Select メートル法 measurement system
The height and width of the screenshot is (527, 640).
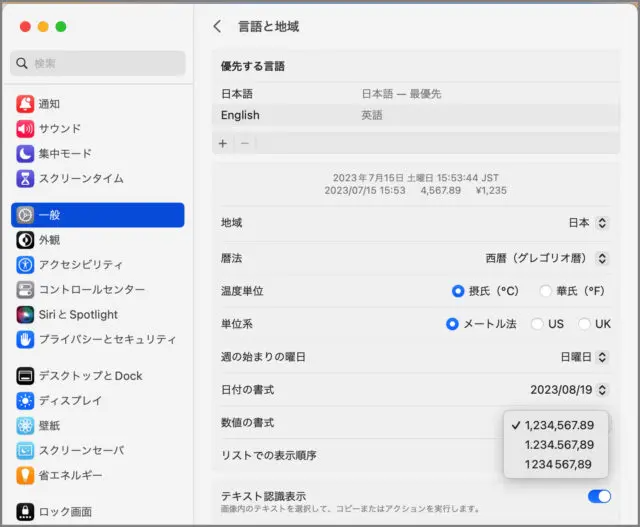pyautogui.click(x=452, y=324)
